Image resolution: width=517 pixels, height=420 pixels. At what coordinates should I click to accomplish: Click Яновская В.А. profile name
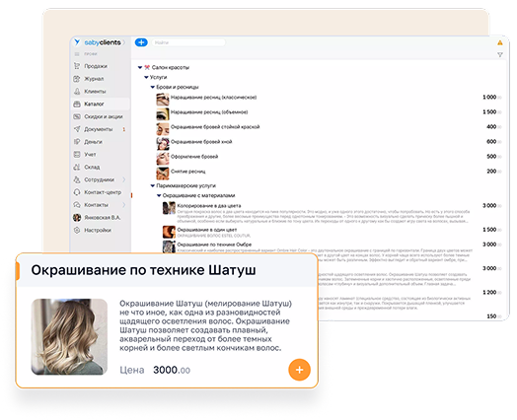coord(103,218)
